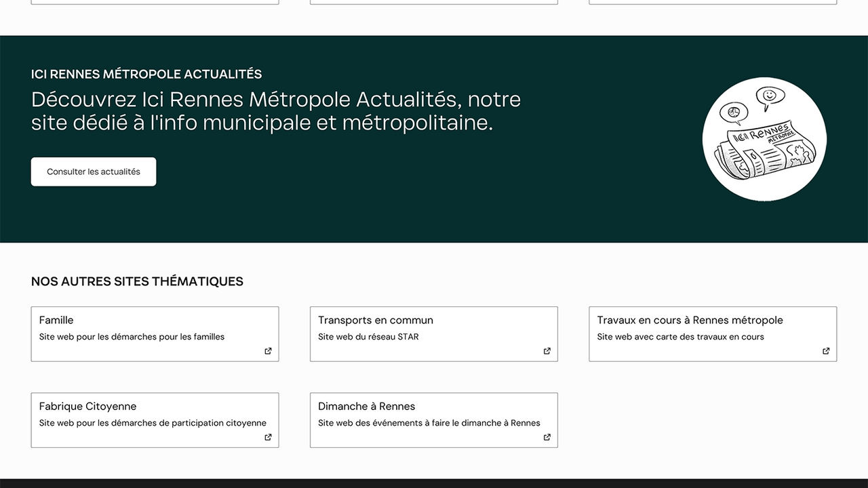Open the Fabrique Citoyenne external link icon

pyautogui.click(x=268, y=437)
